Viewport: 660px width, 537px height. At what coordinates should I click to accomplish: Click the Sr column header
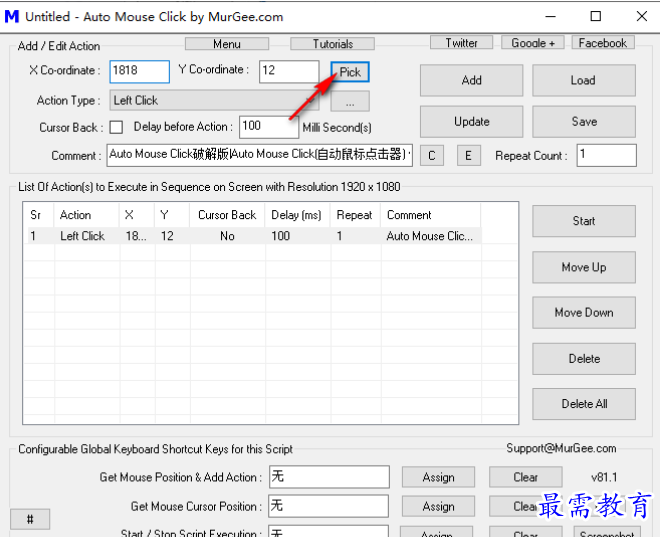(x=38, y=215)
